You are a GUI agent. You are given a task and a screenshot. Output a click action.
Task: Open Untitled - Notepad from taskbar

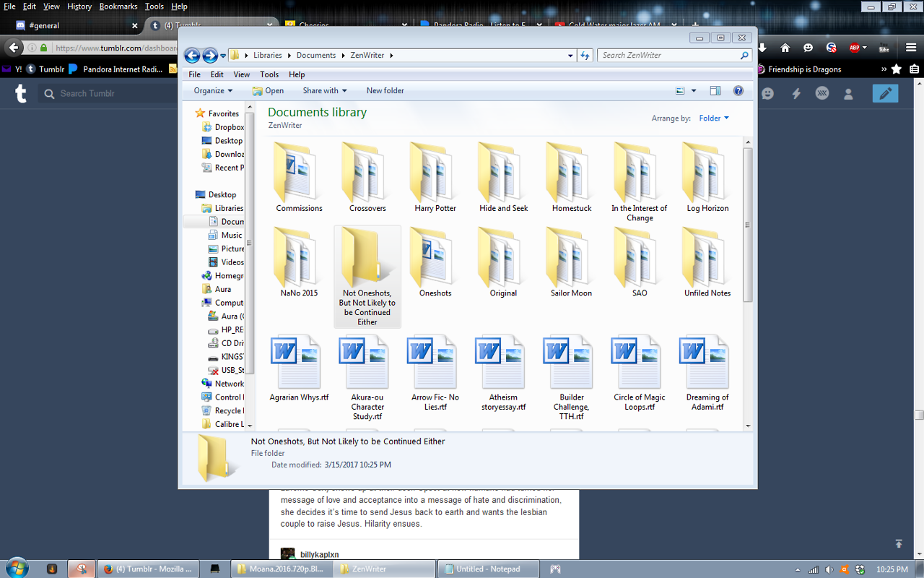tap(488, 569)
